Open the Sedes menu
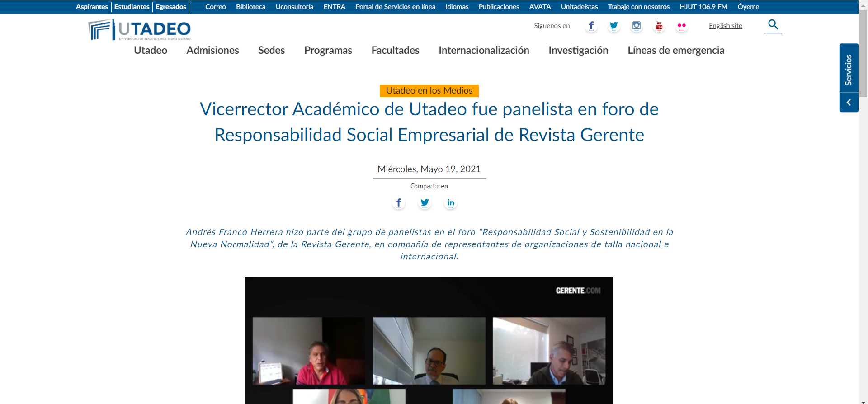868x404 pixels. (x=272, y=50)
